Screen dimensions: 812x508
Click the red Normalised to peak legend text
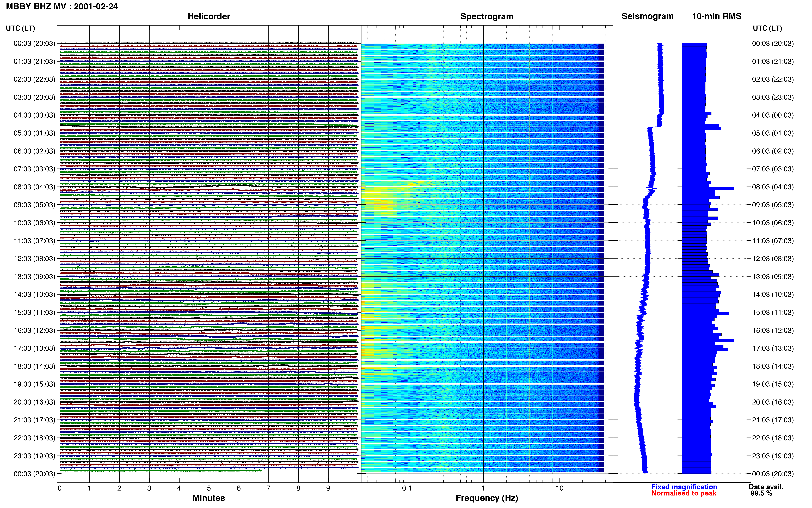point(684,493)
